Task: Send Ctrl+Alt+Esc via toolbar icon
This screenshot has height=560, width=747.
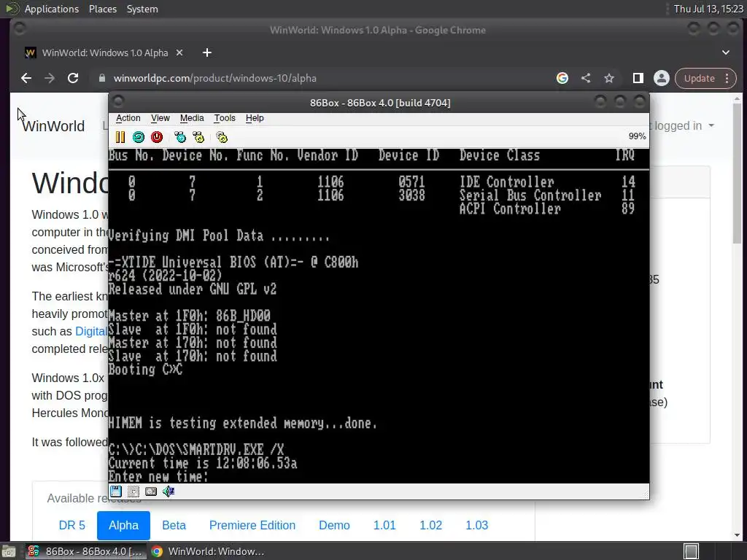Action: tap(198, 138)
